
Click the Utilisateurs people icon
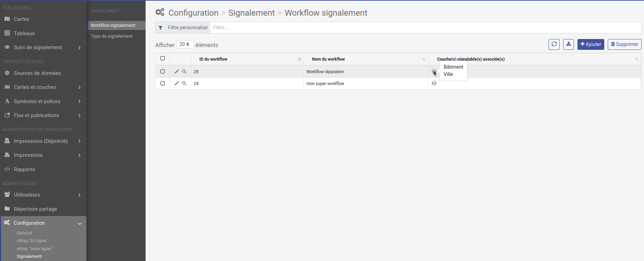point(7,194)
